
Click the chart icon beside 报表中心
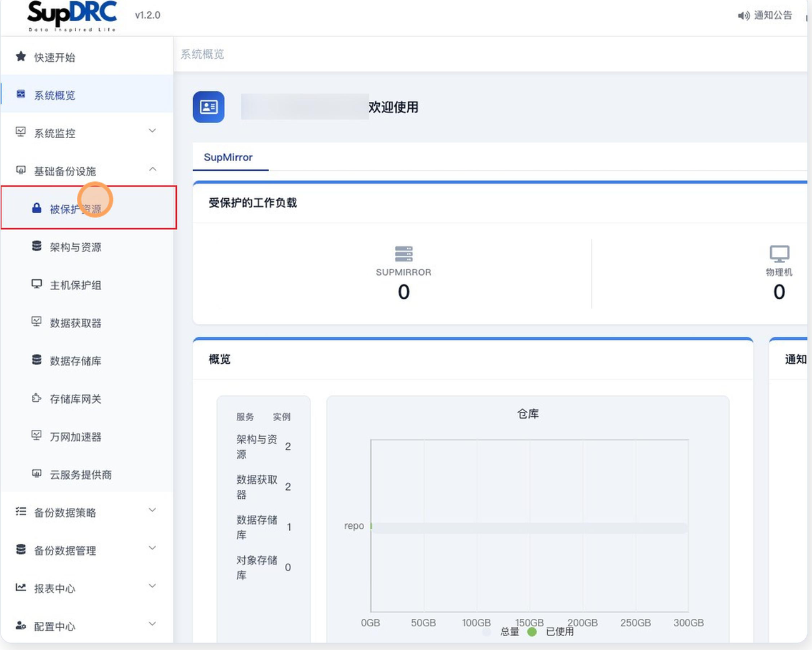[21, 587]
